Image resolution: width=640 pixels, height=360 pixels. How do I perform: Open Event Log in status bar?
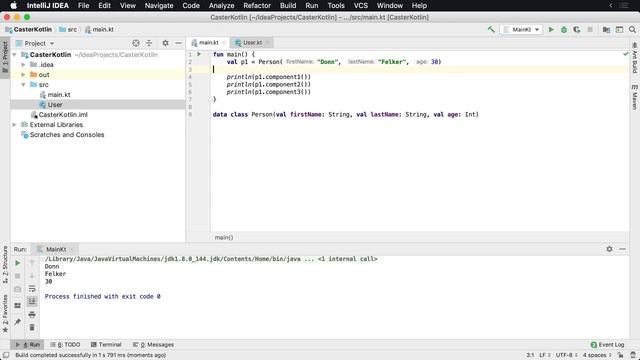607,344
